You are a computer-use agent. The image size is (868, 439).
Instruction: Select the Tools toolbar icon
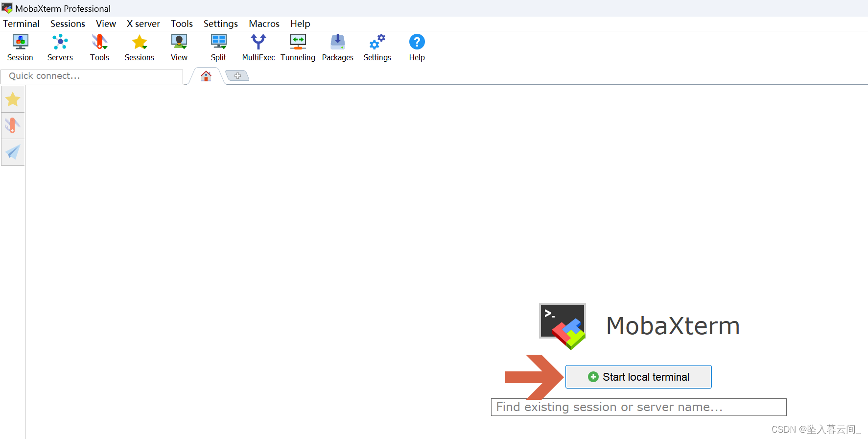[99, 48]
